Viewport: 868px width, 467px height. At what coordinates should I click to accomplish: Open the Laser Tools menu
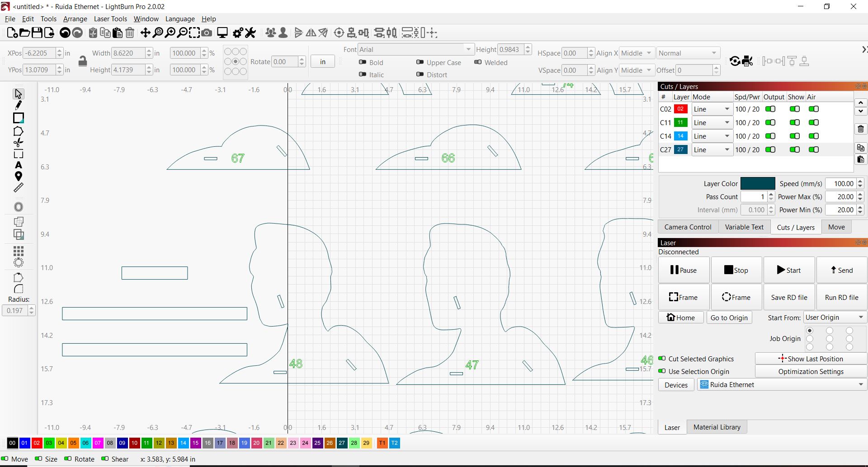click(110, 19)
